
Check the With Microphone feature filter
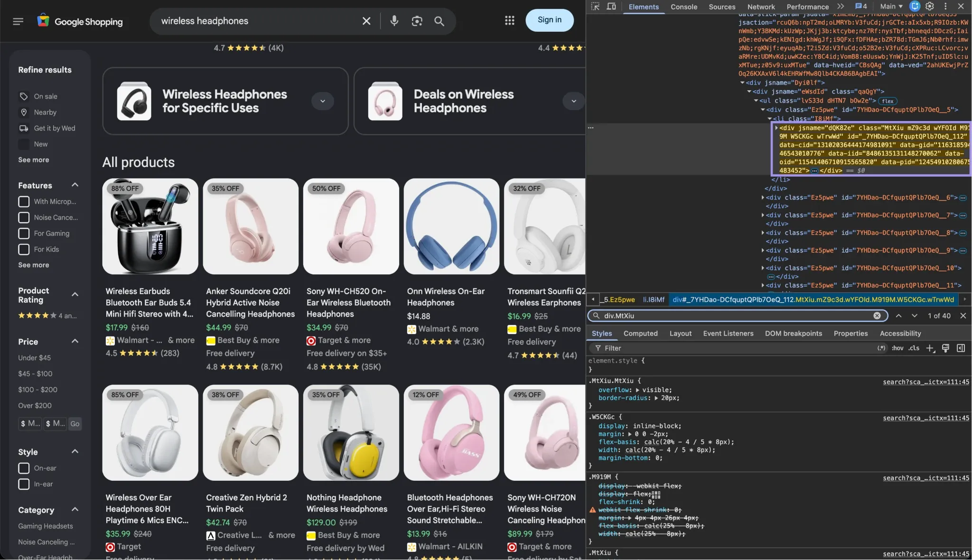click(24, 202)
